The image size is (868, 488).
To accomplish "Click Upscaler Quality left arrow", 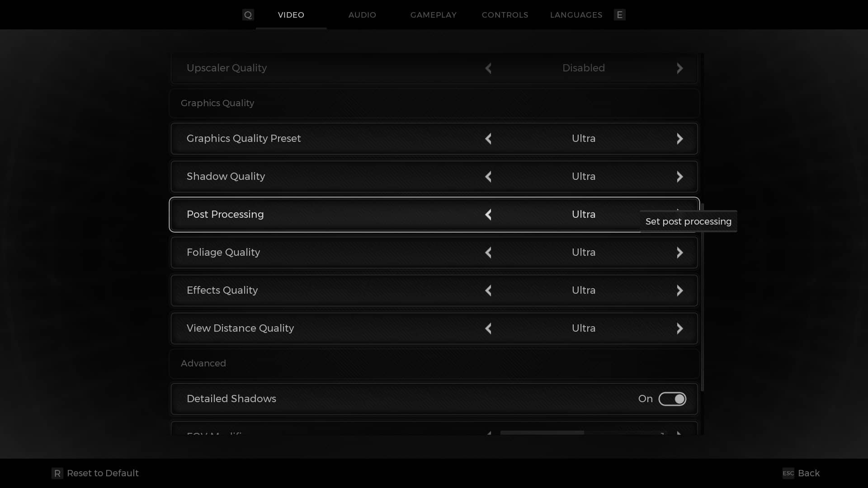I will (x=488, y=68).
